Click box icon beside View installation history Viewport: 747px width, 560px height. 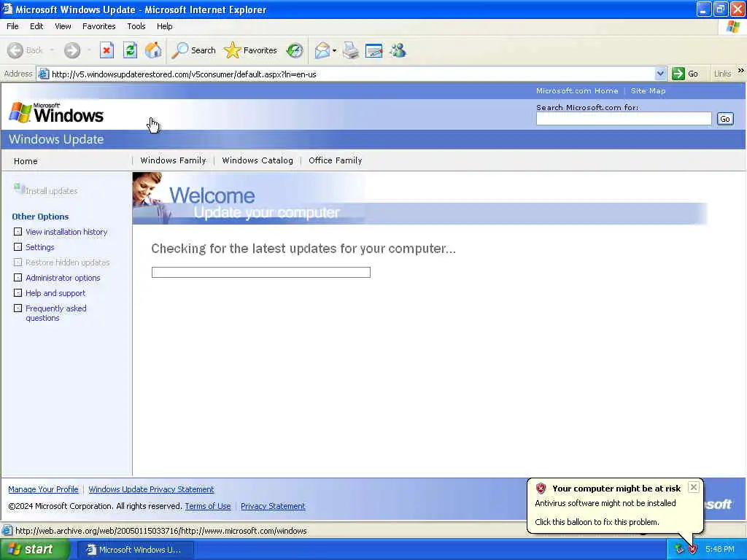pyautogui.click(x=18, y=231)
